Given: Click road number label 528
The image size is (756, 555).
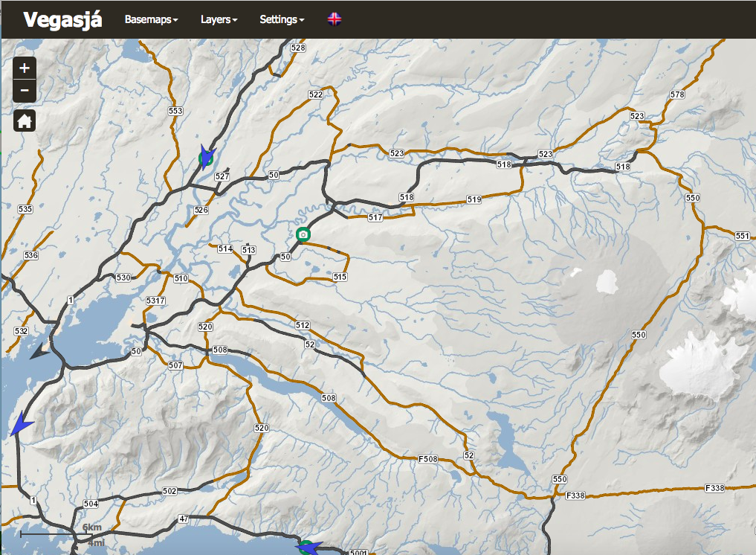Looking at the screenshot, I should (x=298, y=48).
